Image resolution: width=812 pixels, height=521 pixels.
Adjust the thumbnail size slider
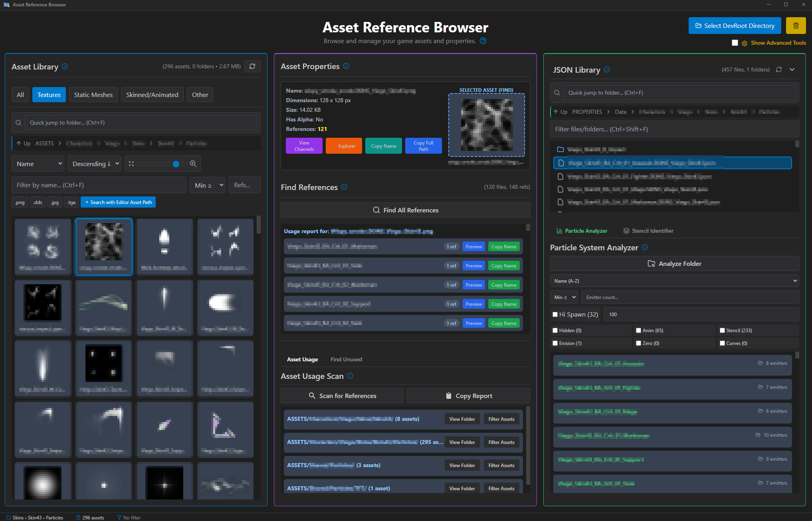(176, 163)
